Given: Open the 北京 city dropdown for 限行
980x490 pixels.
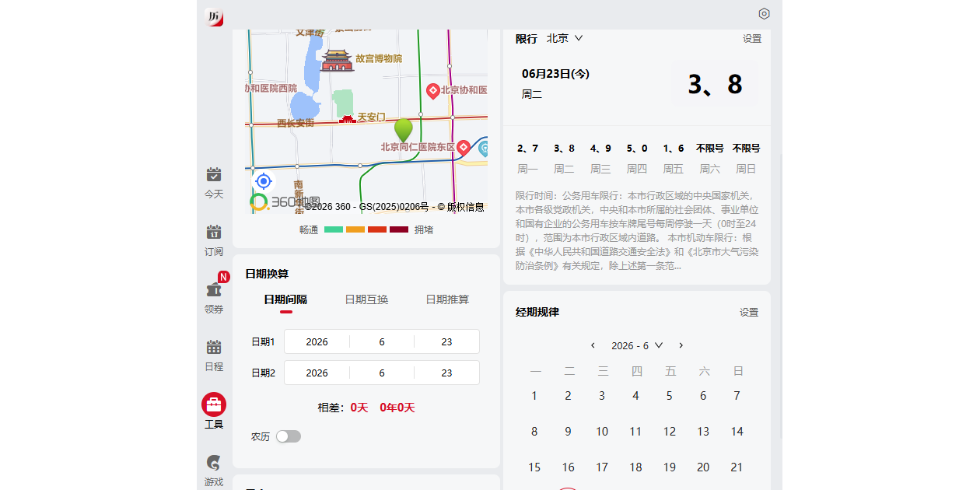Looking at the screenshot, I should pos(565,38).
